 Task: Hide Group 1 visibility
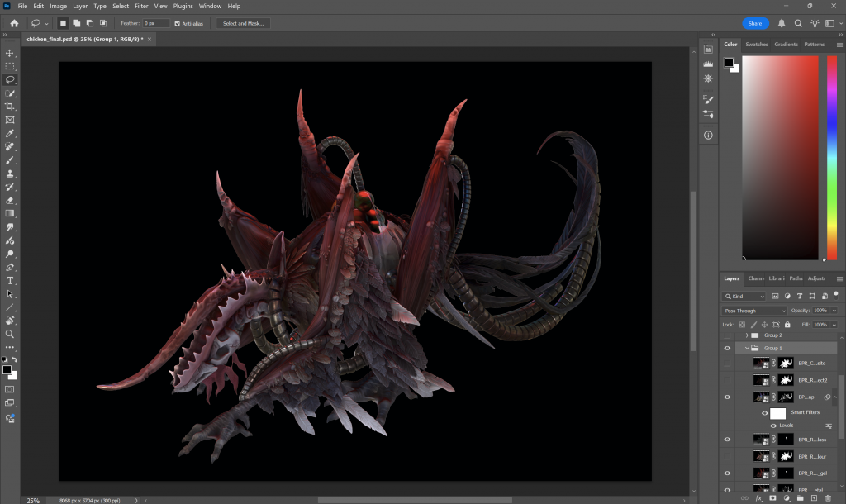727,348
